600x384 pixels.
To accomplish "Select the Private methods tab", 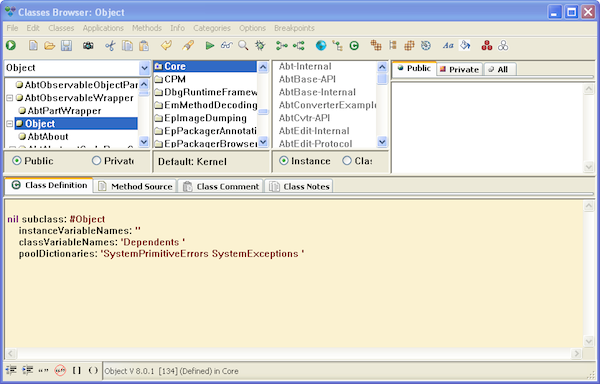I will click(x=459, y=69).
